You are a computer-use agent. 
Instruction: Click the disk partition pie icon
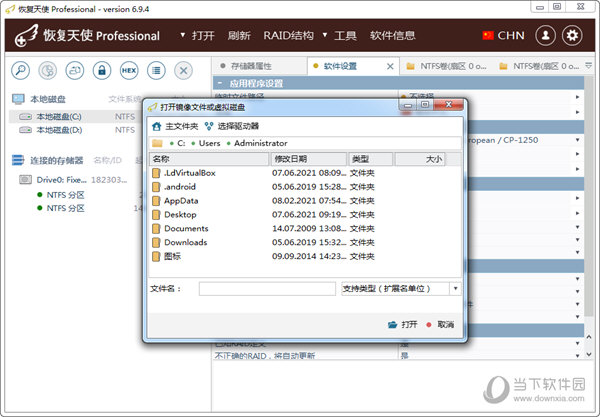point(48,70)
